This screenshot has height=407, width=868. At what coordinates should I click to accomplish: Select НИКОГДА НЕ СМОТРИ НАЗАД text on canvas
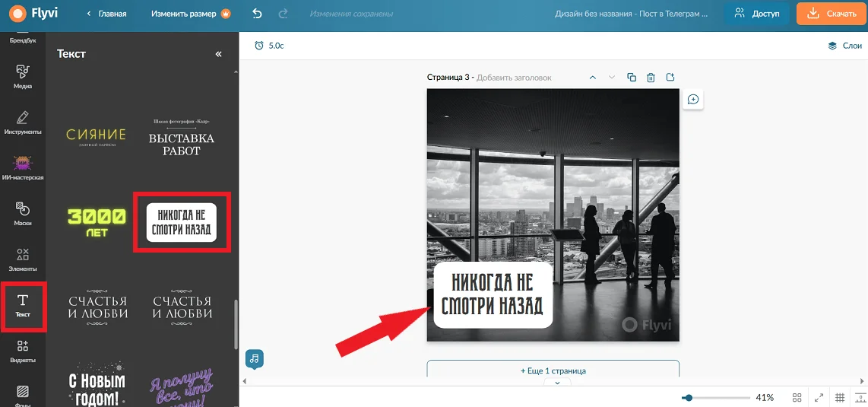click(x=493, y=295)
